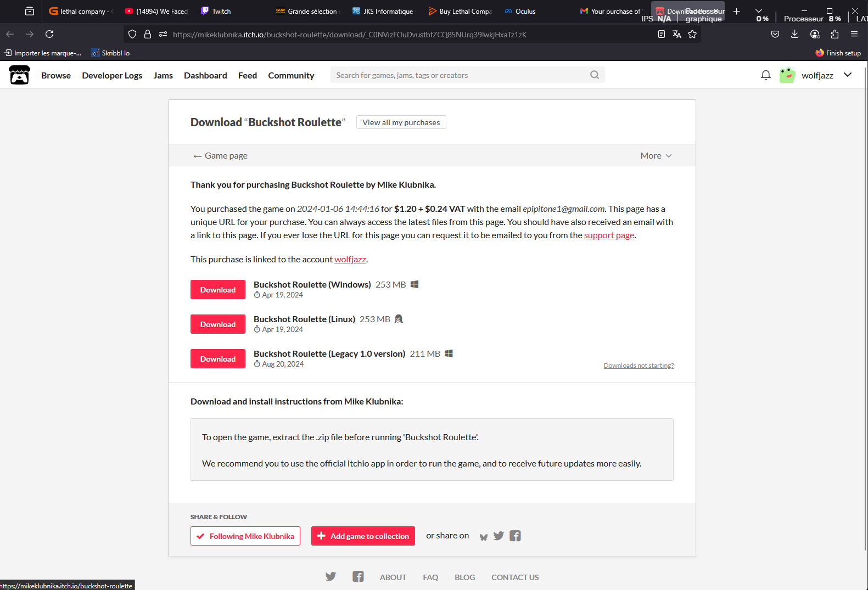Click the translate page icon

(677, 34)
